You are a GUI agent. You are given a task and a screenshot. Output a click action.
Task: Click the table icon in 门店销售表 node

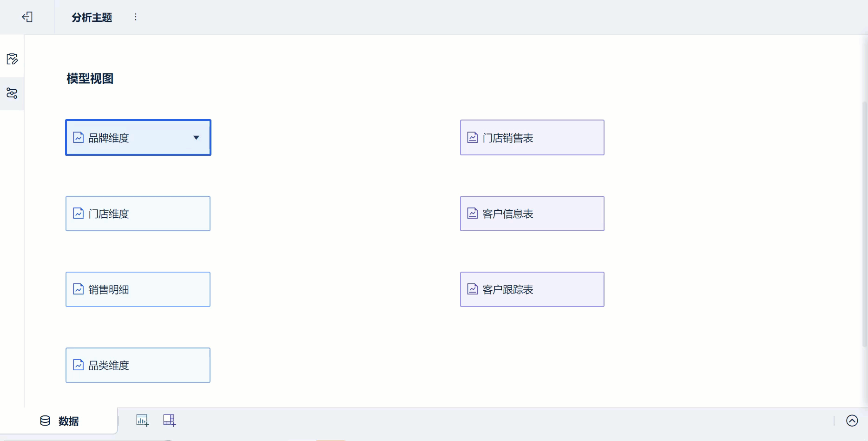click(473, 138)
